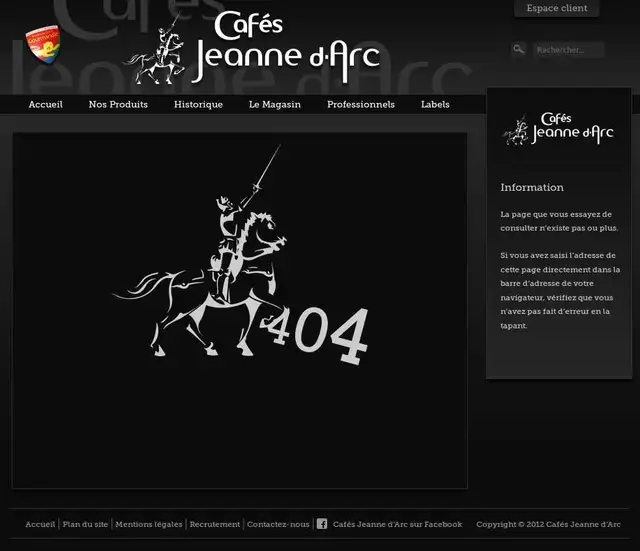Click the small sidebar Cafés Jeanne d'Arc logo
The image size is (640, 551).
(558, 129)
